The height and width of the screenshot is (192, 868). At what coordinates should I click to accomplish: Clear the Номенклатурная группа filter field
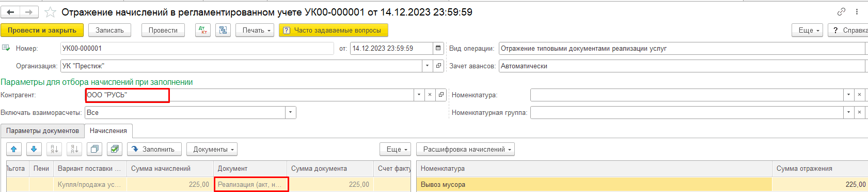click(859, 112)
